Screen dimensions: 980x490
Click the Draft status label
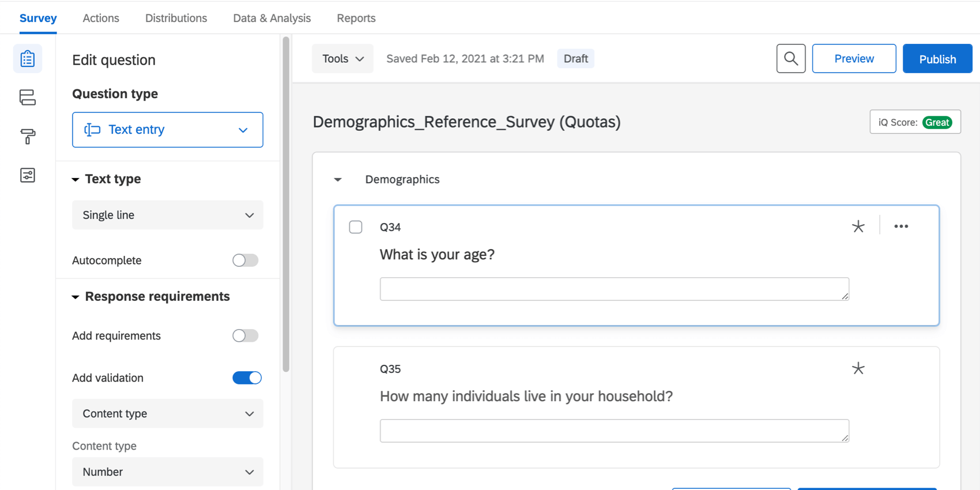pos(575,59)
